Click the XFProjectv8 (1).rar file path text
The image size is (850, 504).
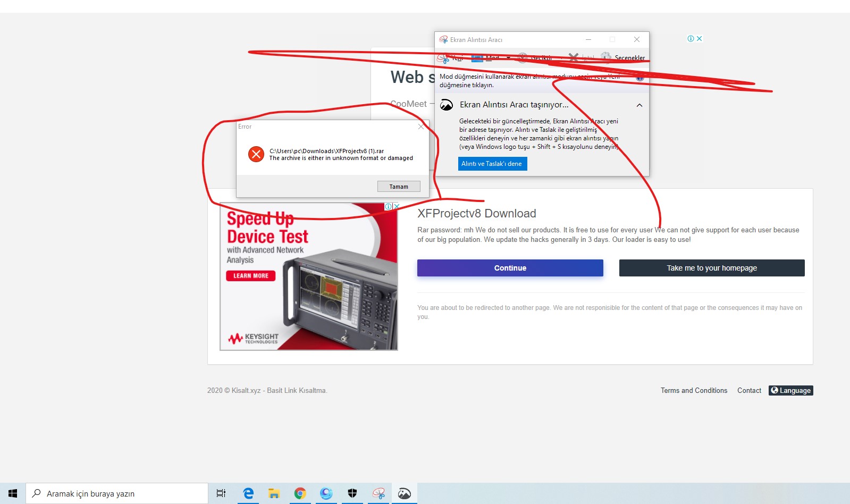tap(326, 151)
